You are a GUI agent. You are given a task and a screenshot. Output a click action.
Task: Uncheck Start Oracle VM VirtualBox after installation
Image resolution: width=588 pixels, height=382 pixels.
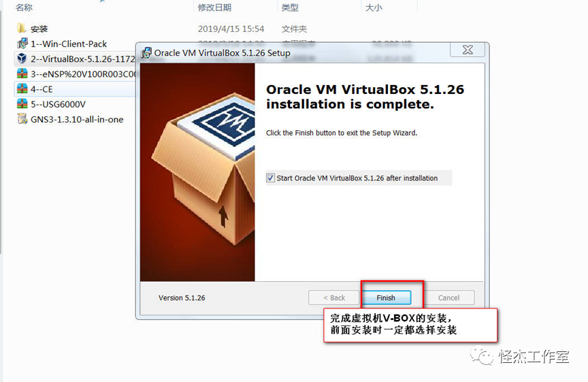click(270, 178)
